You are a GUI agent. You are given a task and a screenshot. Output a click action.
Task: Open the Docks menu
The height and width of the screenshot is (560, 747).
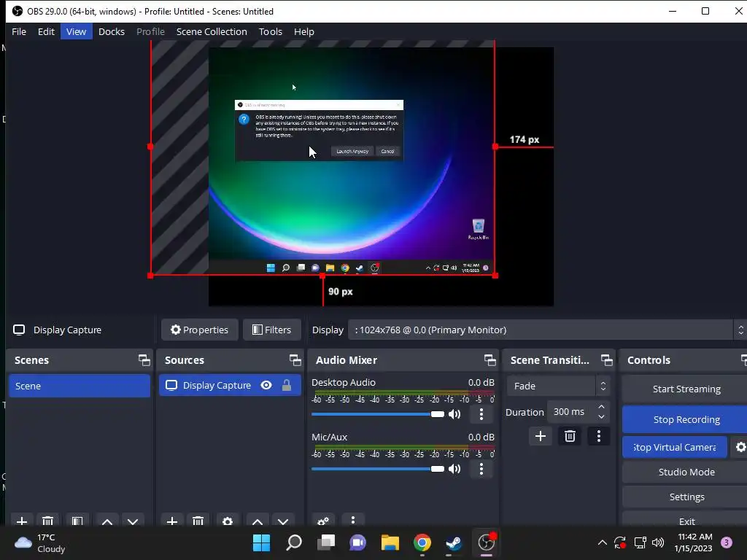click(112, 31)
